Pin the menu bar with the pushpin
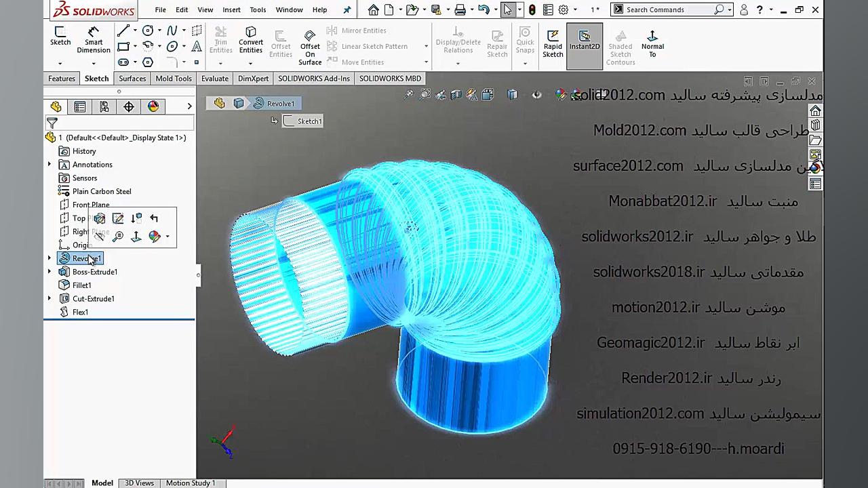 (x=347, y=9)
